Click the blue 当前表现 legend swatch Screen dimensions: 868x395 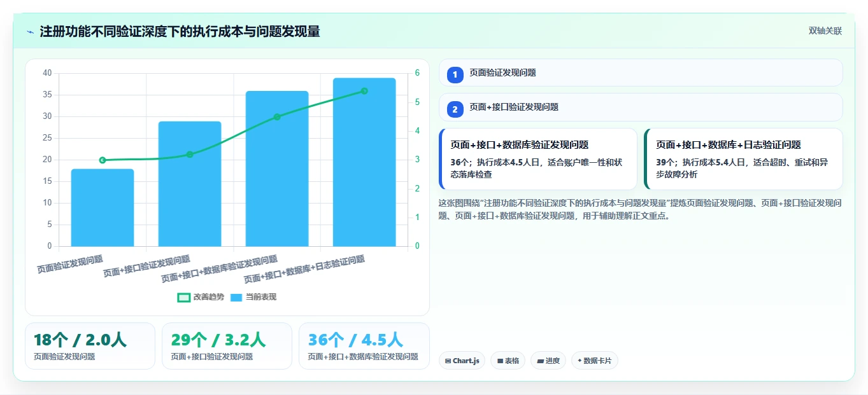click(x=236, y=297)
